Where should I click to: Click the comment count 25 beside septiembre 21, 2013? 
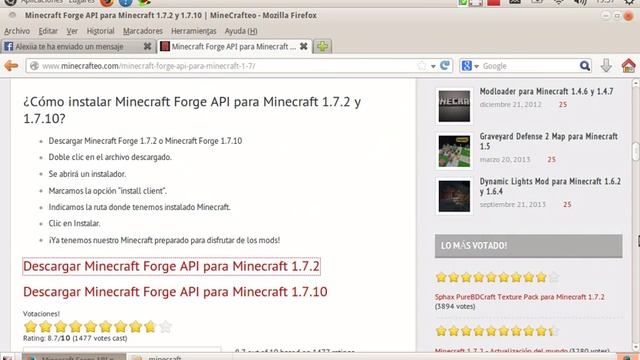tap(567, 204)
